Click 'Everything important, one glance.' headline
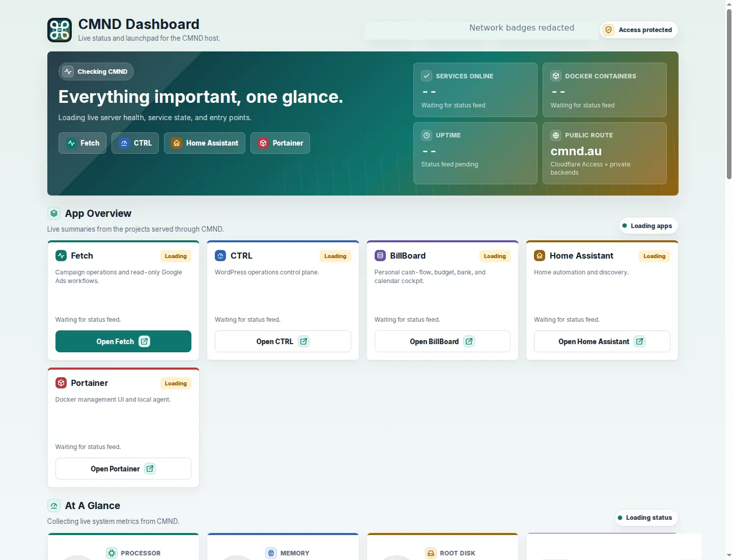 click(201, 97)
